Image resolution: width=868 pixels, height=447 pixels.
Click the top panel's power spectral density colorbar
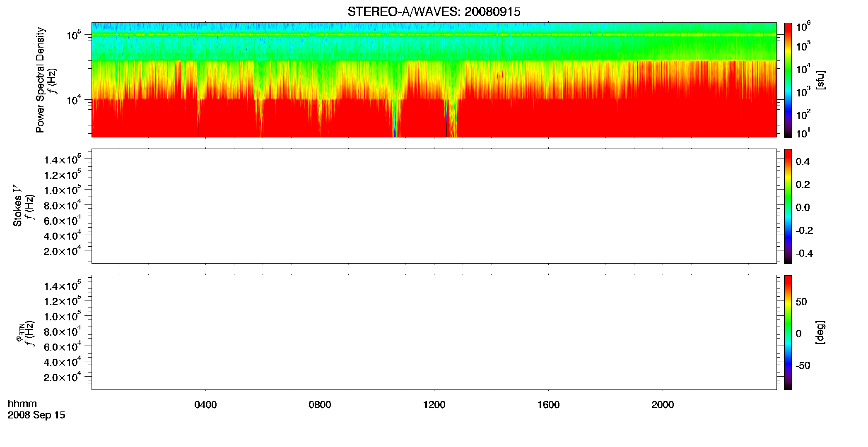pos(788,80)
